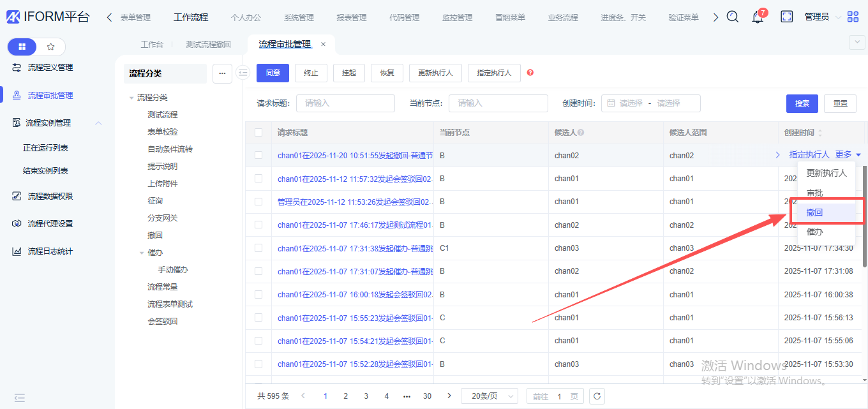Open the app grid icon beside 管理员
The image size is (868, 409).
[853, 17]
